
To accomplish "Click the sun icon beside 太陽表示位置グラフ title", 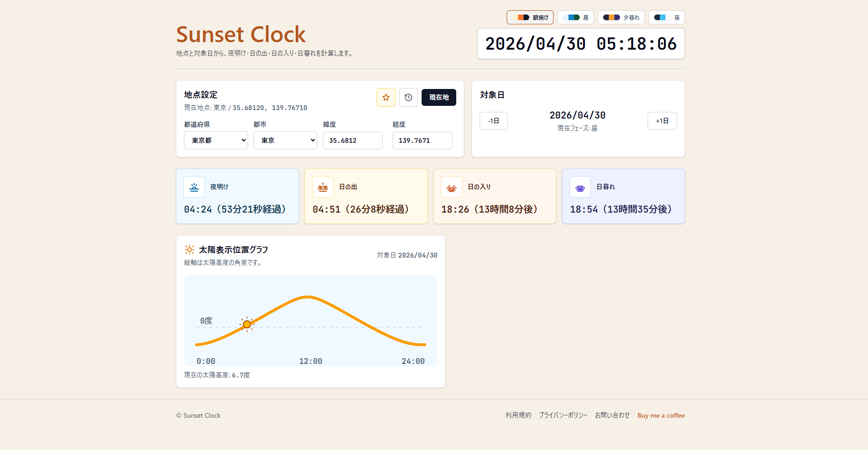I will coord(189,250).
